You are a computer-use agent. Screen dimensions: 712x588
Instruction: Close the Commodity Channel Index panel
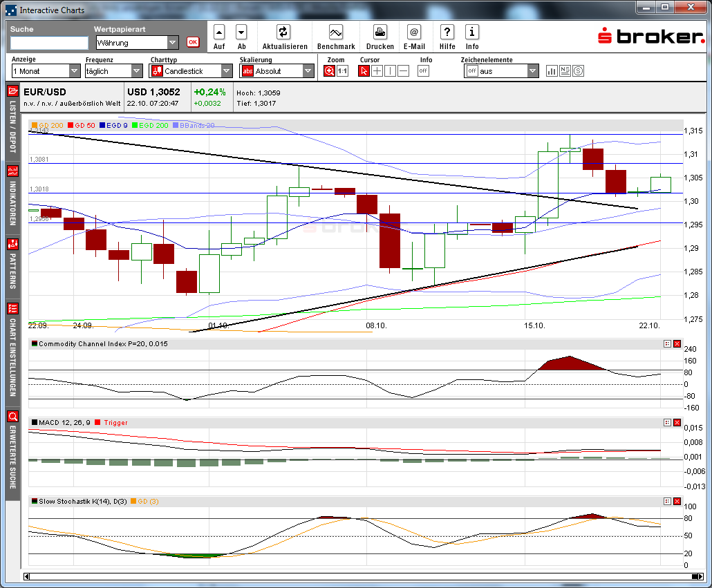point(677,343)
